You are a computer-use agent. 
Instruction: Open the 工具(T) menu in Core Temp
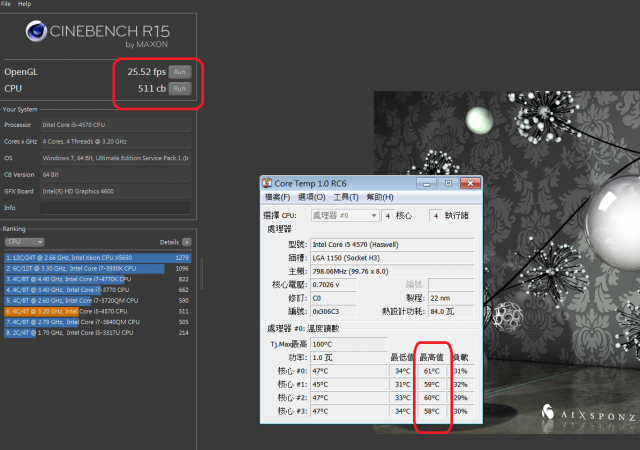(x=346, y=197)
